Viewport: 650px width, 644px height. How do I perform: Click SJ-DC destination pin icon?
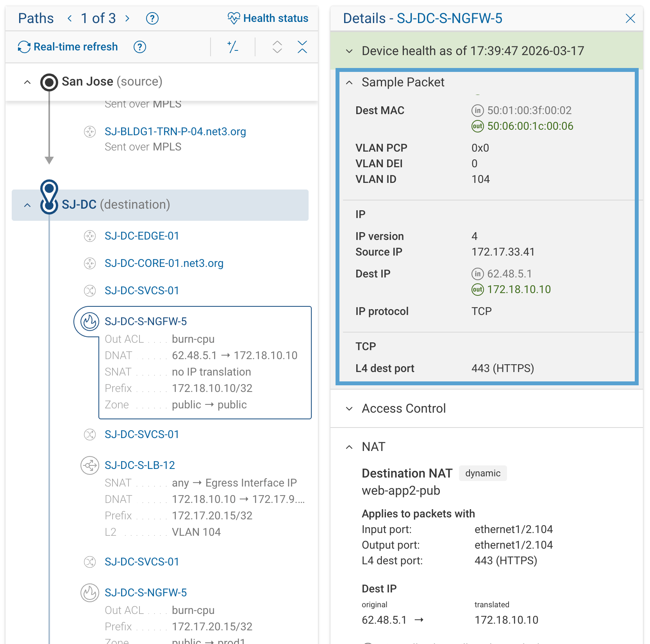click(x=49, y=197)
